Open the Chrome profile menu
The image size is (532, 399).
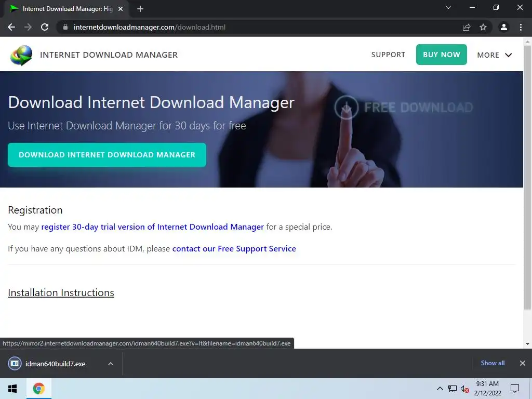point(504,27)
